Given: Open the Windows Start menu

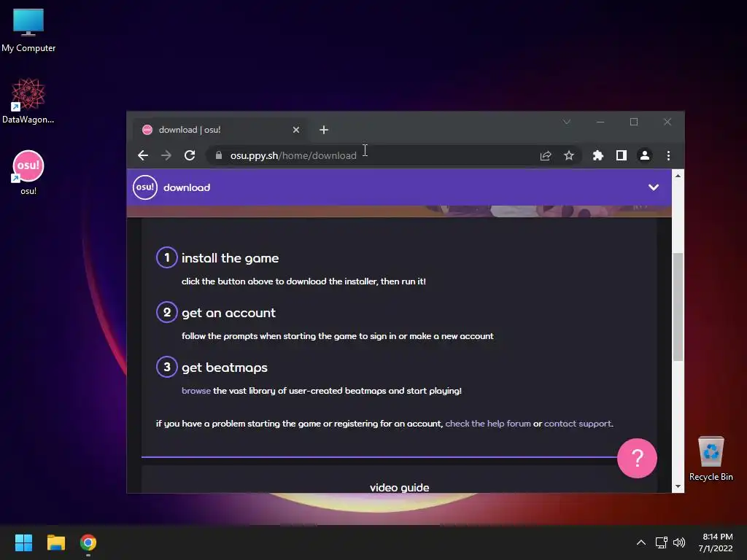Looking at the screenshot, I should 23,542.
